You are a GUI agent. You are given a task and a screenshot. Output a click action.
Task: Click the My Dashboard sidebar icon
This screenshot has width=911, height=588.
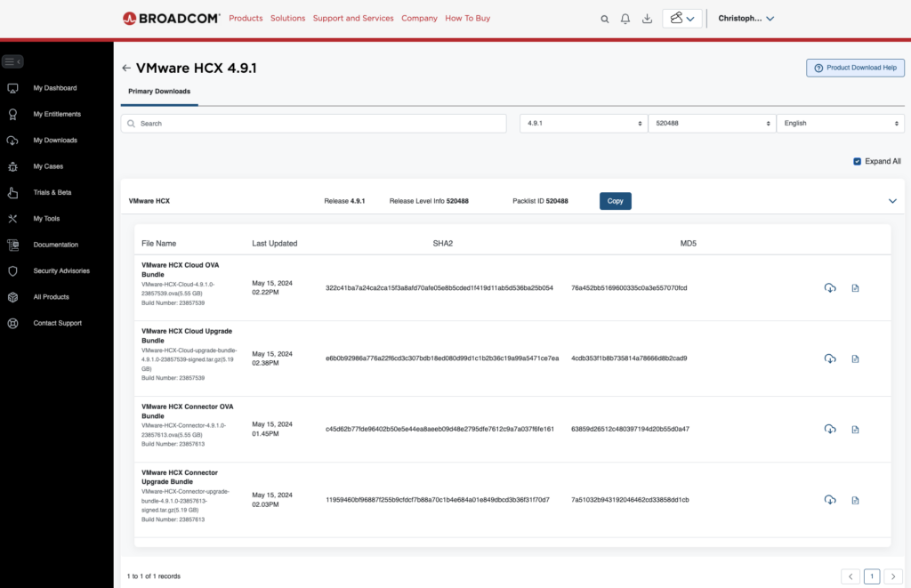click(x=12, y=88)
